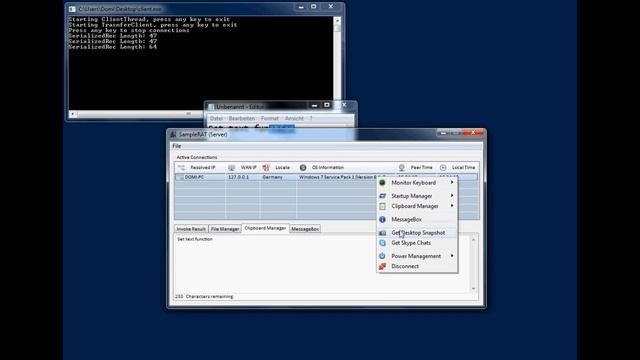Switch to the File Manager tab
Viewport: 640px width, 360px height.
click(x=225, y=229)
